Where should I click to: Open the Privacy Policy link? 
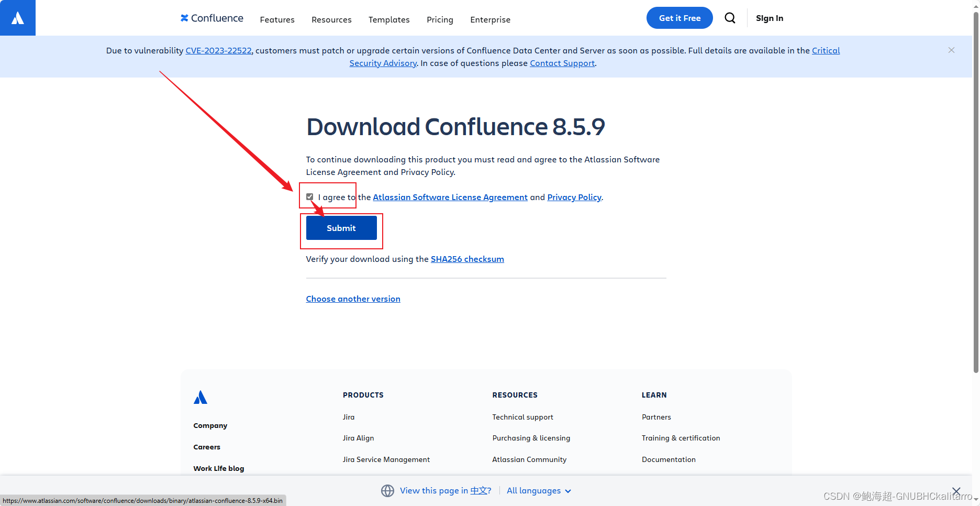574,197
